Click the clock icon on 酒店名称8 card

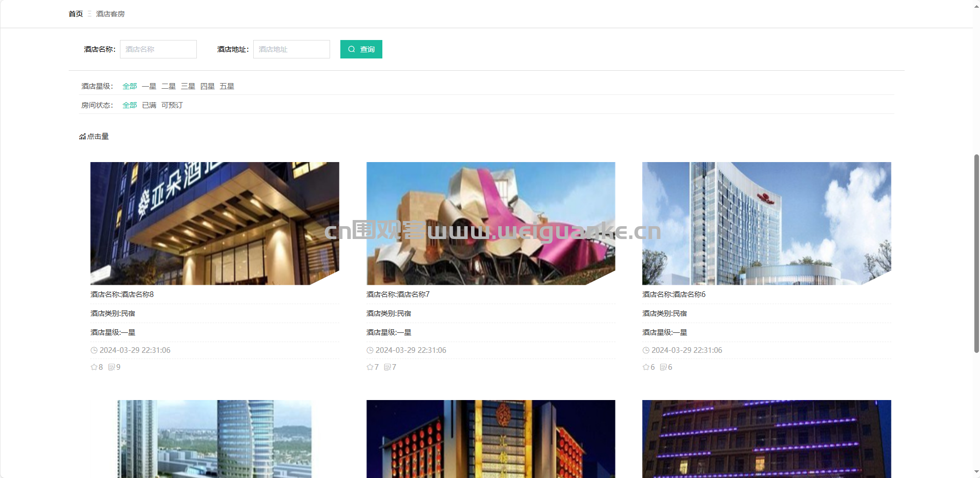pos(94,350)
